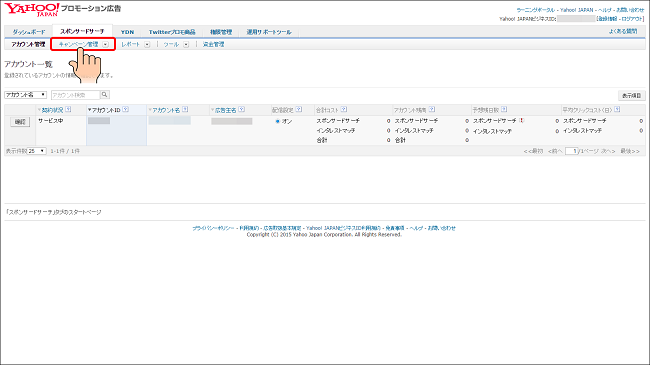650x365 pixels.
Task: Open the お問い合わせ link in the header
Action: 630,10
